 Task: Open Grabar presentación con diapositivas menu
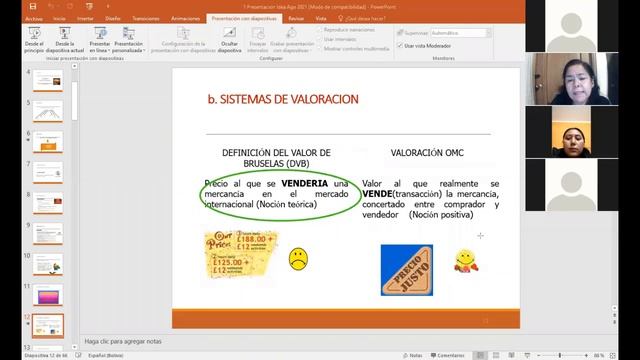click(x=292, y=40)
